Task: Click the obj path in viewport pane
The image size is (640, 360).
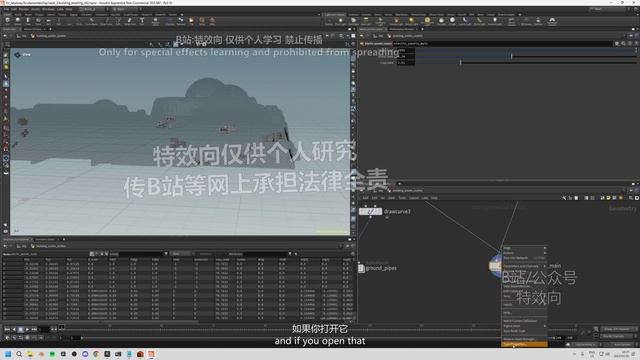Action: coord(23,36)
